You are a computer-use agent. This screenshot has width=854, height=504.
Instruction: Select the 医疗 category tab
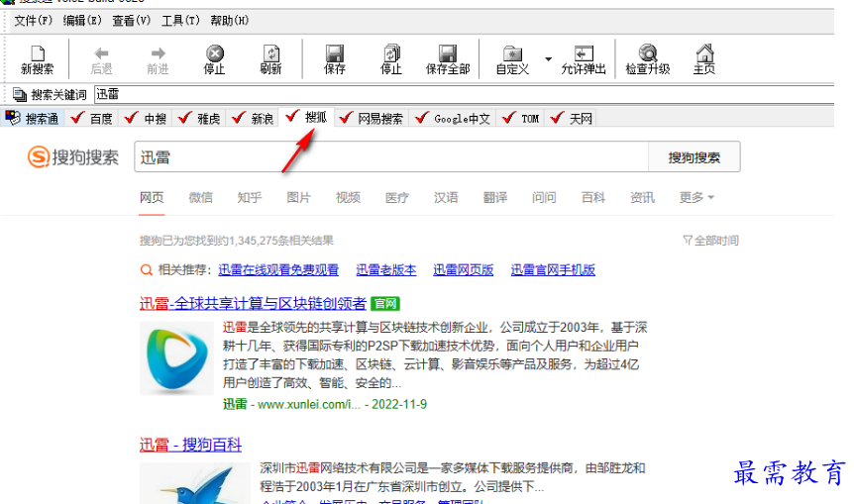coord(397,198)
